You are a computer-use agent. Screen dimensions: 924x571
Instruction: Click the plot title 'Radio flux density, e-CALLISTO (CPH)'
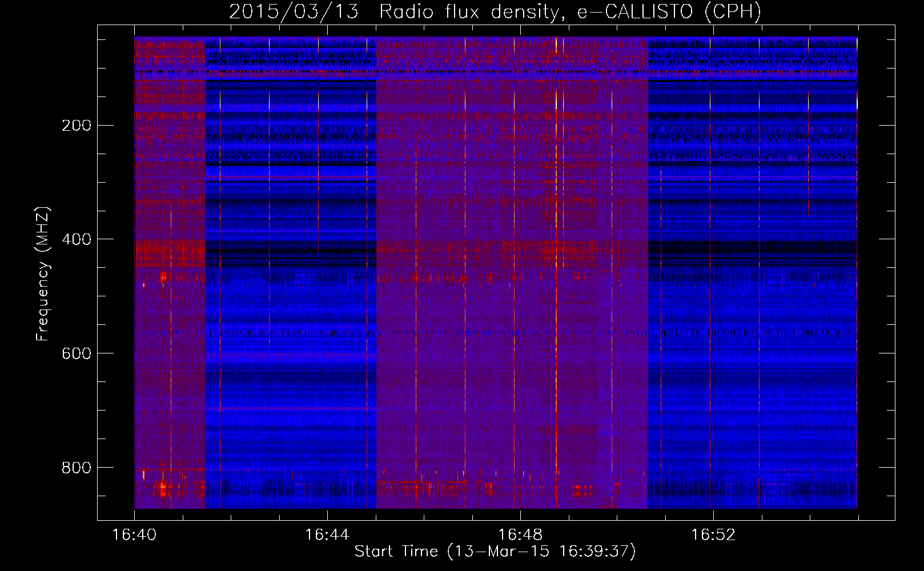[x=571, y=11]
